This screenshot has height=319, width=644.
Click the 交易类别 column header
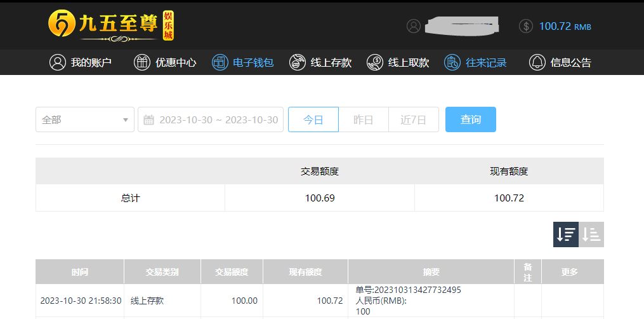click(x=162, y=272)
